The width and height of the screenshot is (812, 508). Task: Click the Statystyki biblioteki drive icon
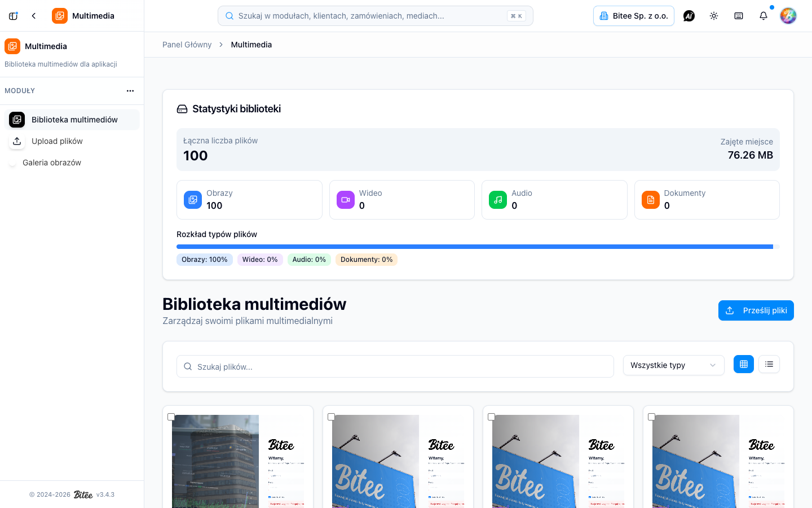tap(182, 109)
